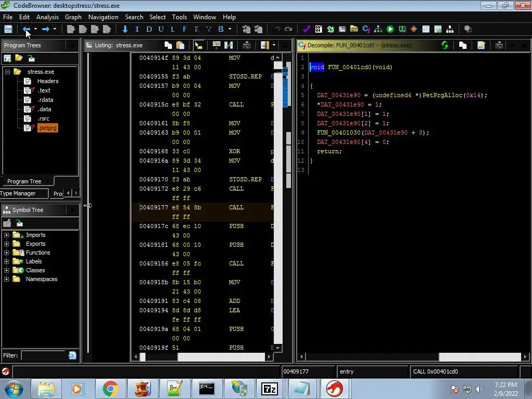Select the .petprg section in Program Trees
Viewport: 532px width, 399px height.
(x=47, y=128)
